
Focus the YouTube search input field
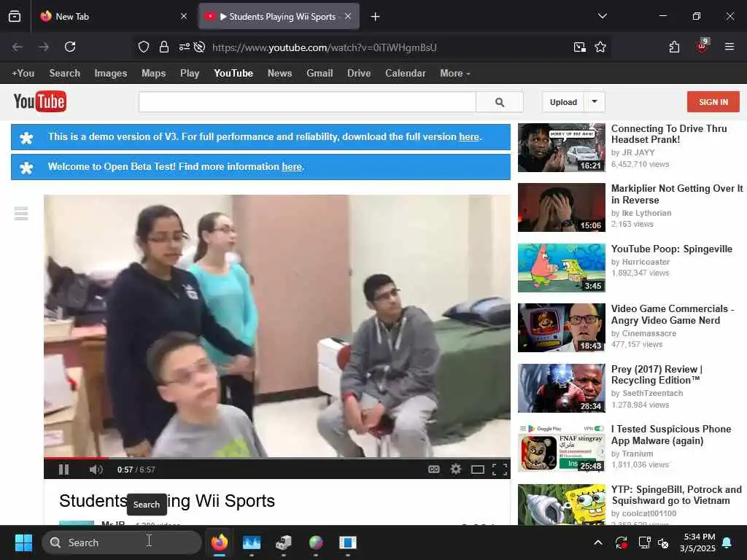(307, 102)
